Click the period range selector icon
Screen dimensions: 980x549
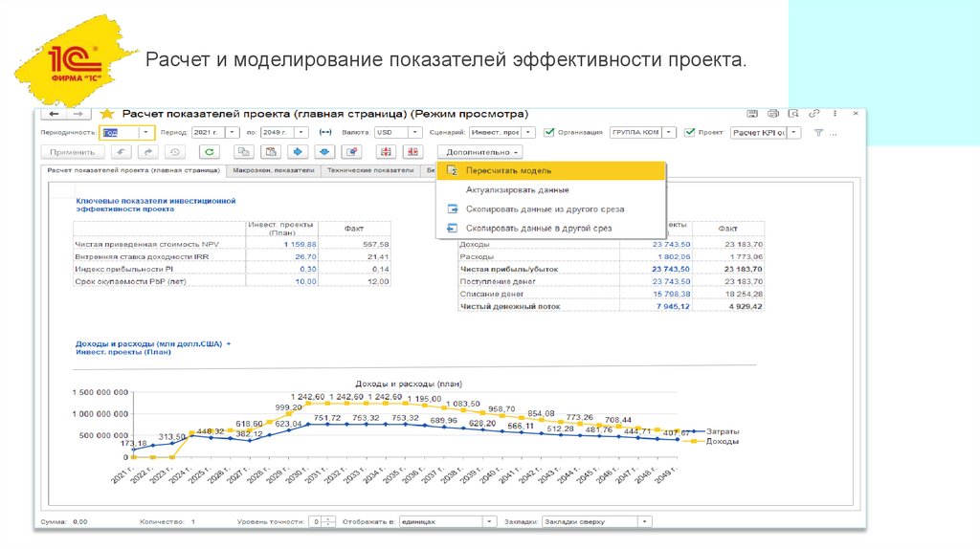coord(325,132)
